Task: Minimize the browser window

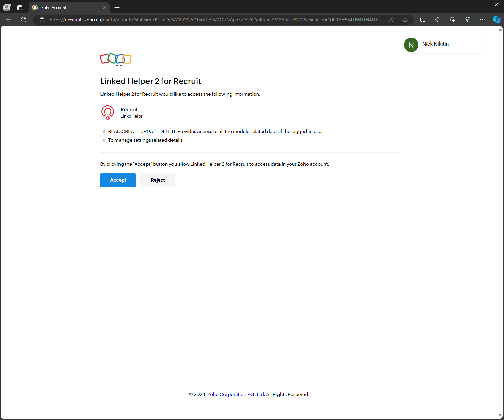Action: 465,5
